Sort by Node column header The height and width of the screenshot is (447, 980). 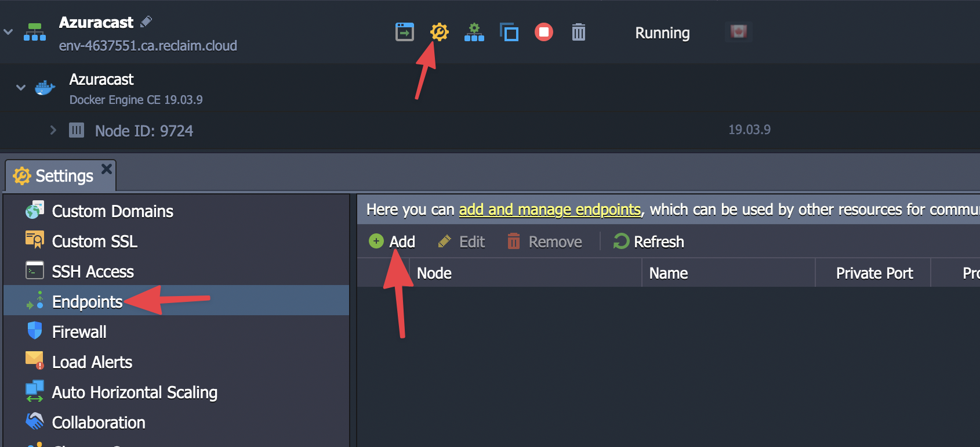coord(525,273)
